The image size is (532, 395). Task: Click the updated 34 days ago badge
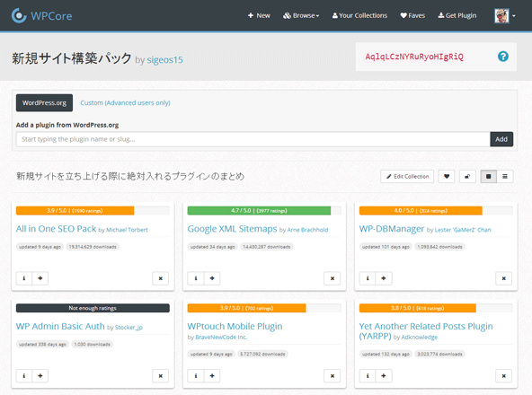pyautogui.click(x=213, y=247)
